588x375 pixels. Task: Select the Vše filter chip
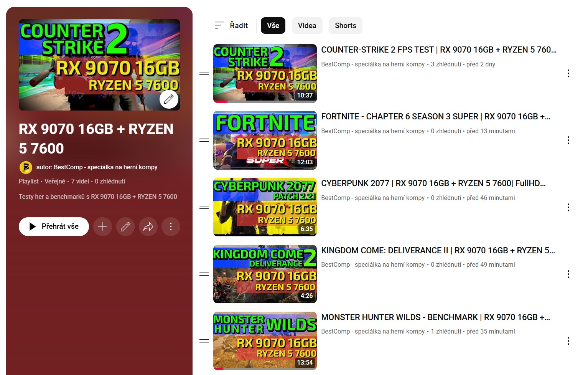coord(273,25)
